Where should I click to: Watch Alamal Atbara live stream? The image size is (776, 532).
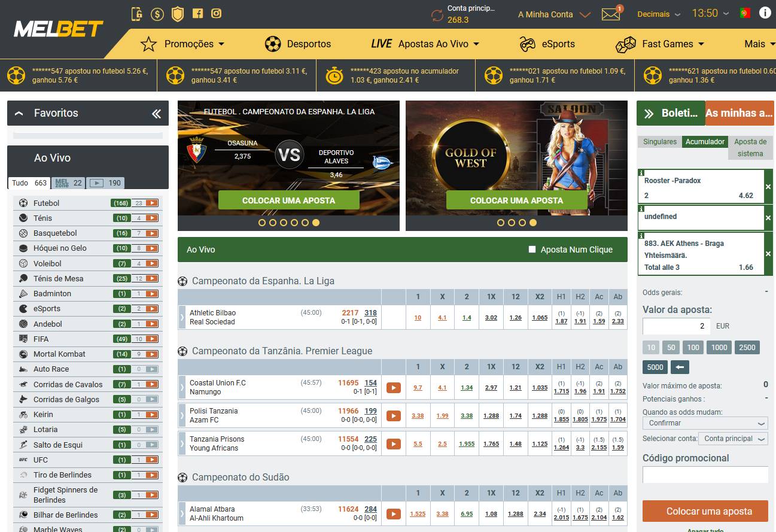coord(393,513)
